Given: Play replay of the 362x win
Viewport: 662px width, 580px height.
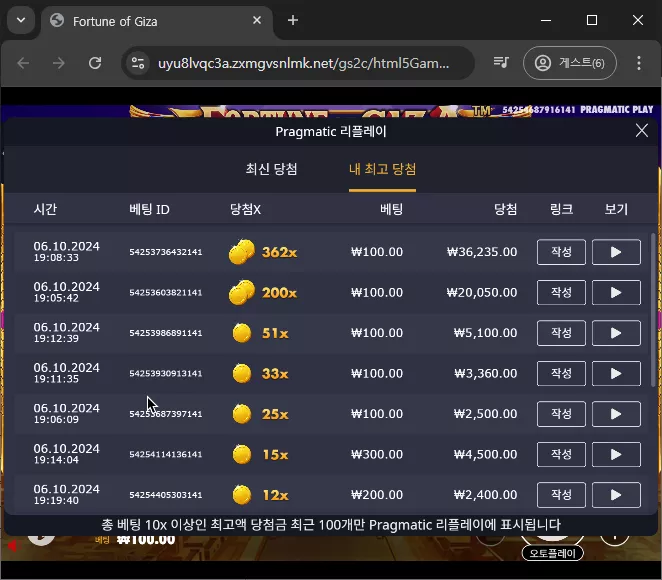Looking at the screenshot, I should tap(616, 252).
